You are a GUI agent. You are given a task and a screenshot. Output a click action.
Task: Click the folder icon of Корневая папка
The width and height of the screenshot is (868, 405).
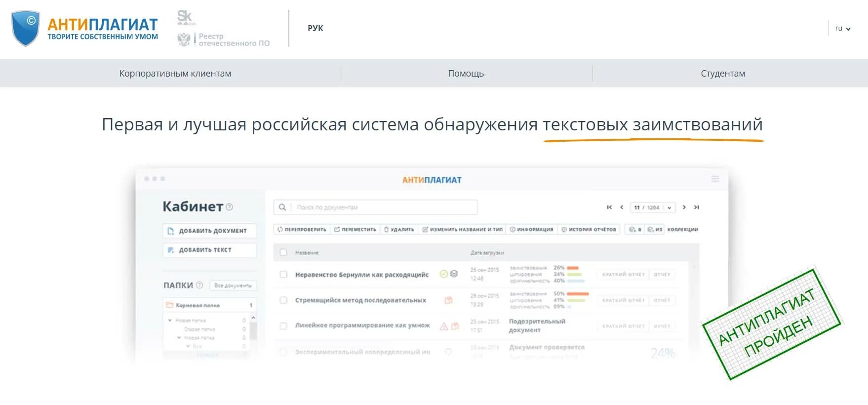click(x=169, y=305)
